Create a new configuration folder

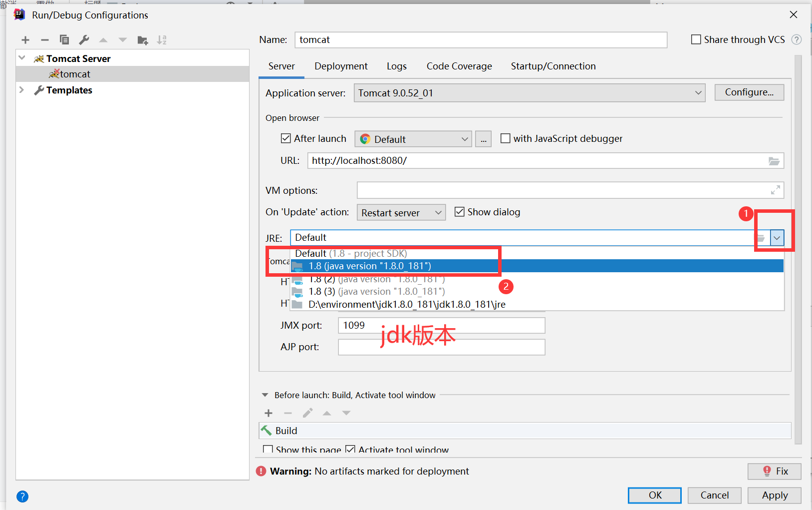[143, 40]
